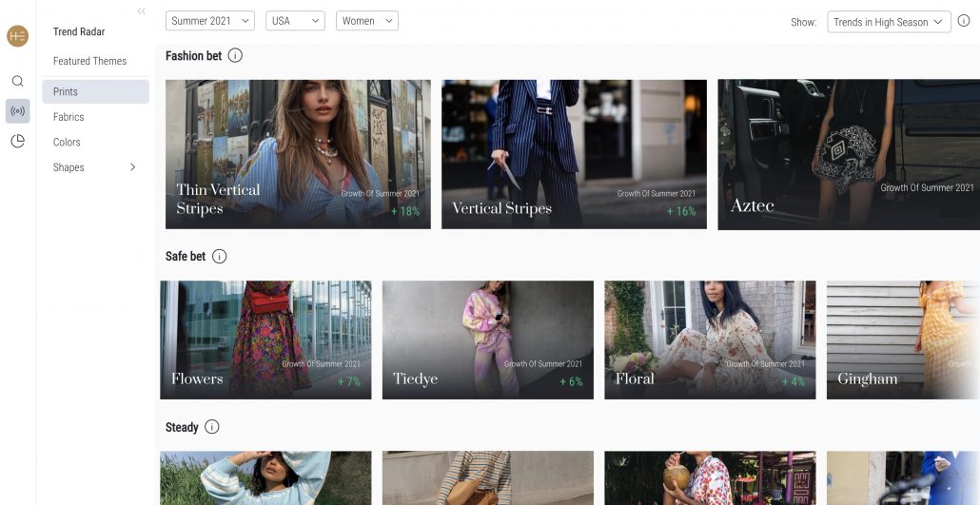
Task: Open the Summer 2021 season dropdown
Action: pyautogui.click(x=210, y=21)
